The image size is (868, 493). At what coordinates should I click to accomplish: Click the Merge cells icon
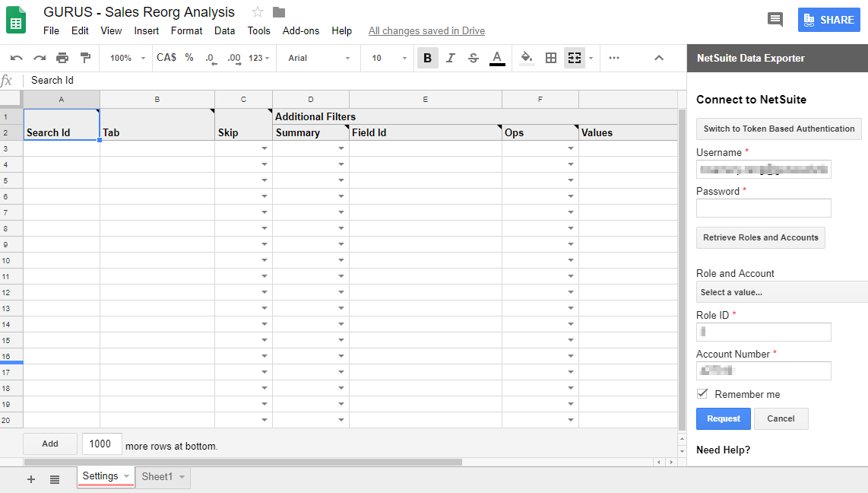click(x=574, y=57)
